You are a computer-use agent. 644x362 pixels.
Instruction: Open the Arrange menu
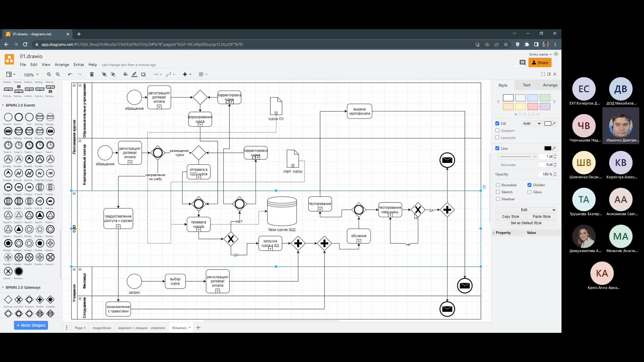pyautogui.click(x=62, y=65)
